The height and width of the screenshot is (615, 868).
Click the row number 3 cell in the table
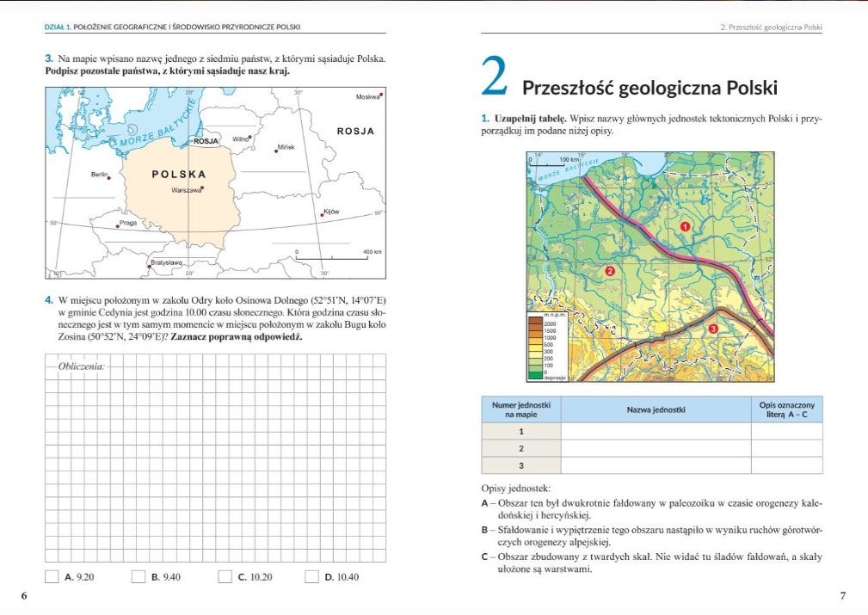[x=521, y=465]
